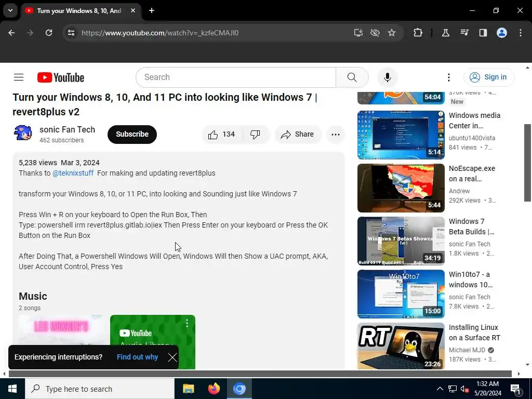Go back to previous page
The width and height of the screenshot is (532, 399).
(x=11, y=33)
